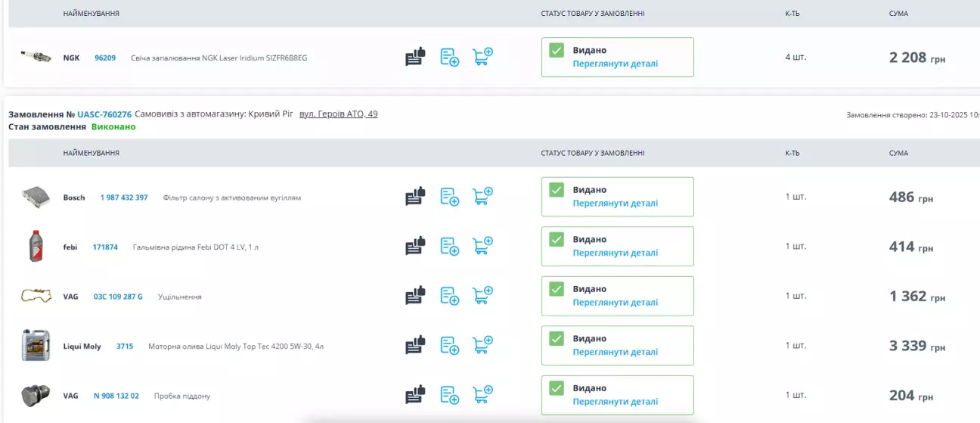Screen dimensions: 980x423
Task: Click the Liqui Moly oil canister thumbnail
Action: tap(36, 345)
